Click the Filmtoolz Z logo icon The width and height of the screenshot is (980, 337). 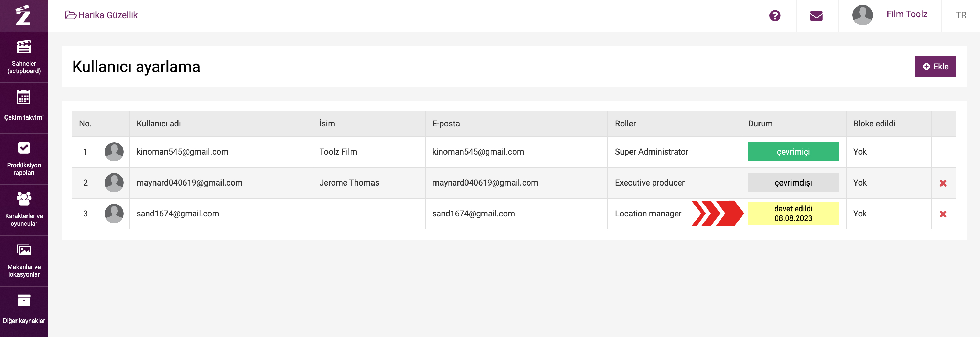(23, 15)
